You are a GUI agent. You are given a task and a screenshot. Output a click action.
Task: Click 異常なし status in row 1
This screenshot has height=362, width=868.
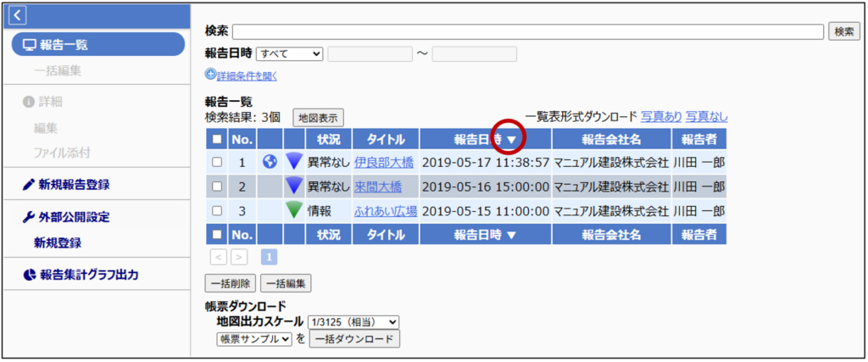(x=329, y=163)
